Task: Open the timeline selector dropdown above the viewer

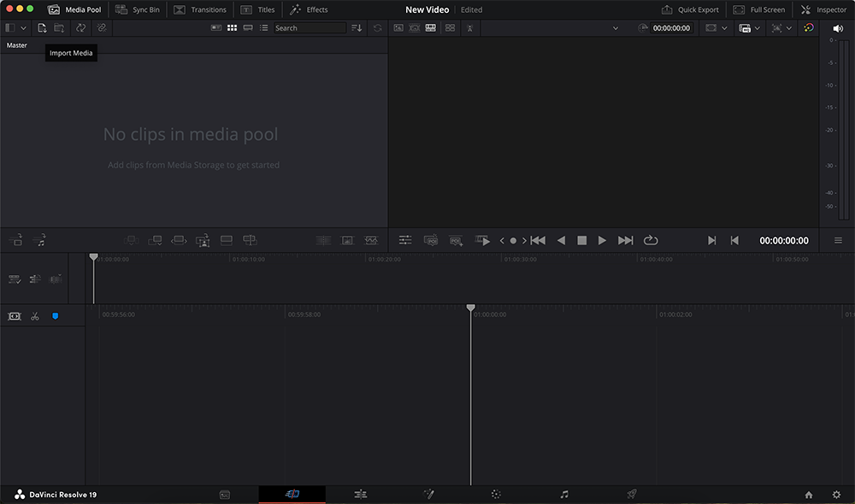Action: tap(616, 27)
